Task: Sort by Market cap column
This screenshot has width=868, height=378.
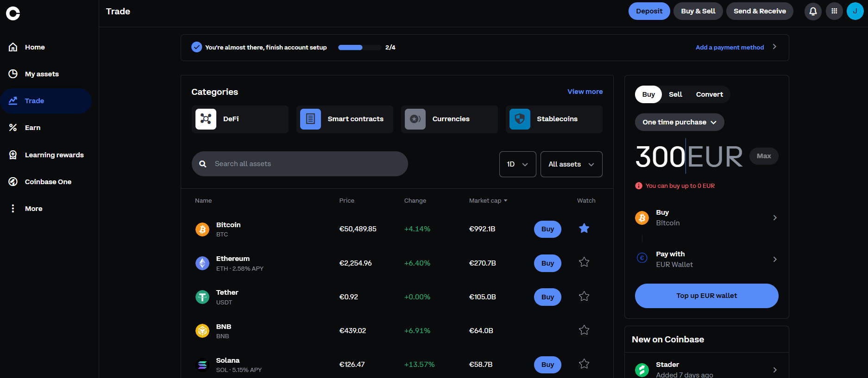Action: click(x=488, y=200)
